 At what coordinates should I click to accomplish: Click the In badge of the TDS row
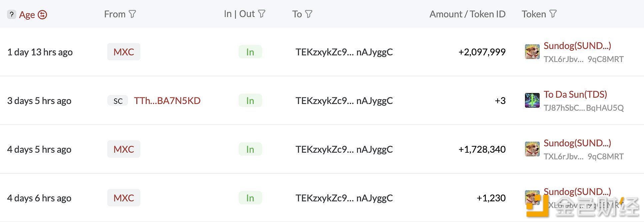coord(250,100)
